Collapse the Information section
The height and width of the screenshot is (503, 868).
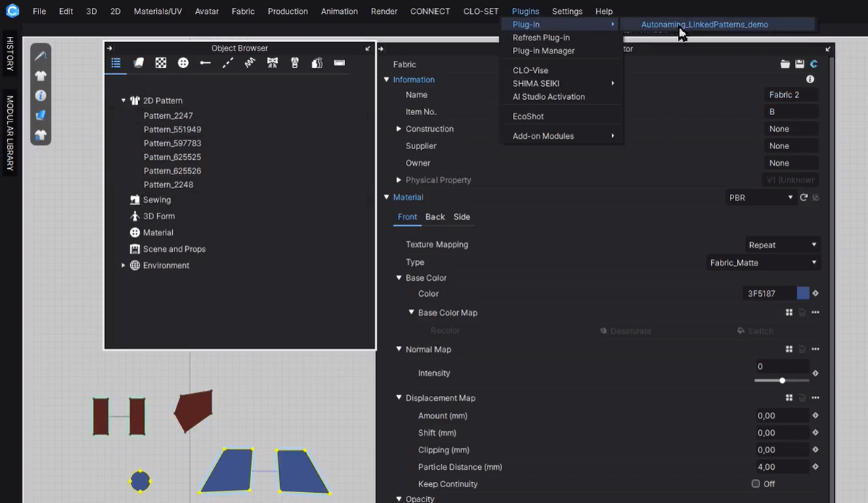coord(386,80)
